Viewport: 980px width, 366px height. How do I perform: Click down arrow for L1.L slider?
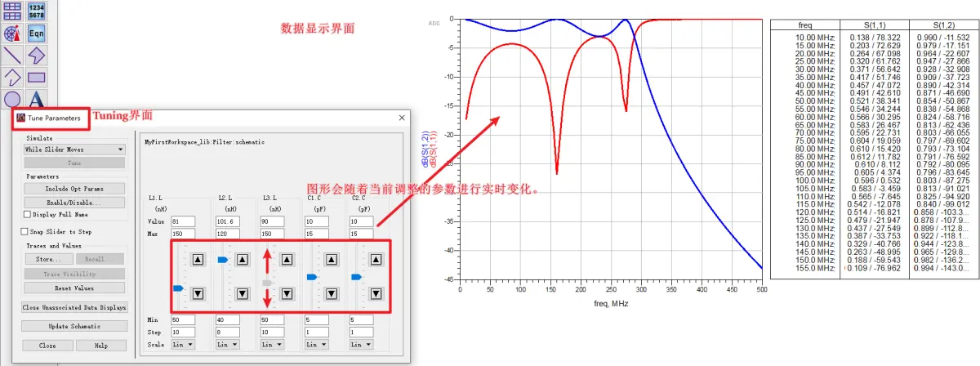(x=198, y=292)
